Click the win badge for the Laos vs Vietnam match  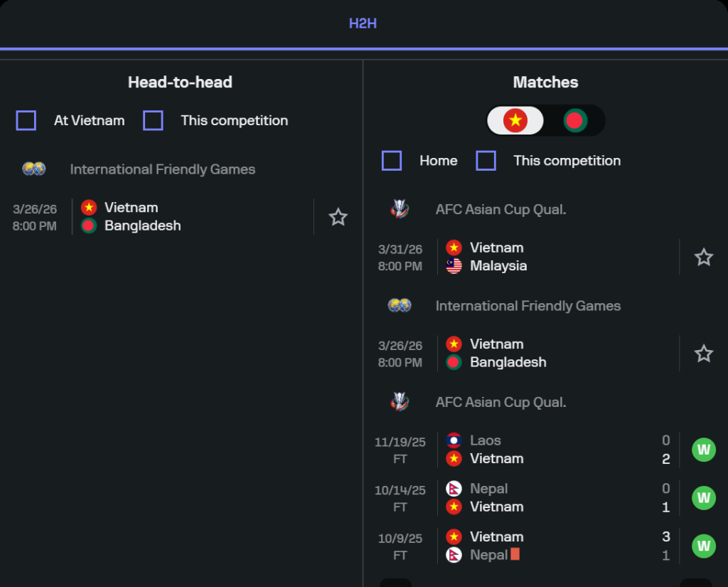[x=703, y=450]
